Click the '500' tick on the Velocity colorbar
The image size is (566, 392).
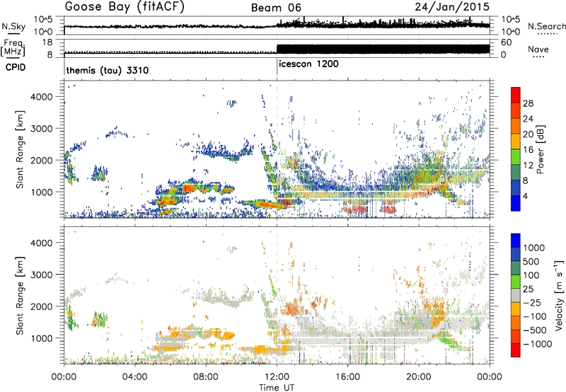pyautogui.click(x=531, y=262)
